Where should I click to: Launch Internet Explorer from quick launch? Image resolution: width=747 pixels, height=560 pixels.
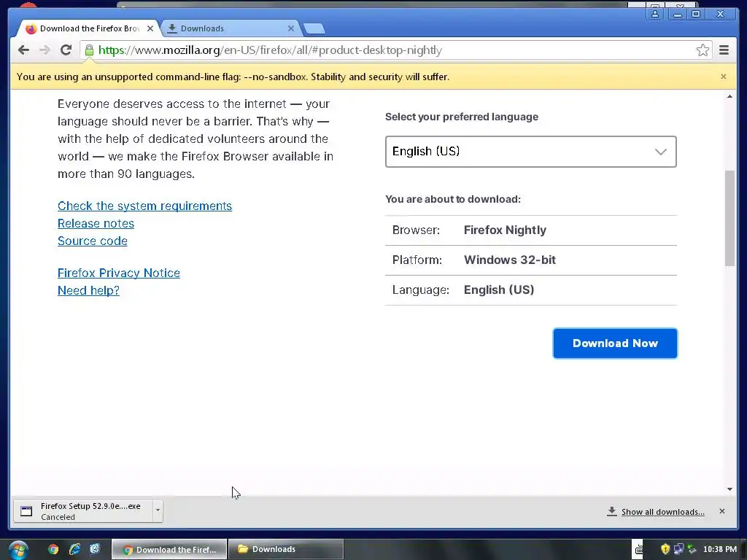74,549
